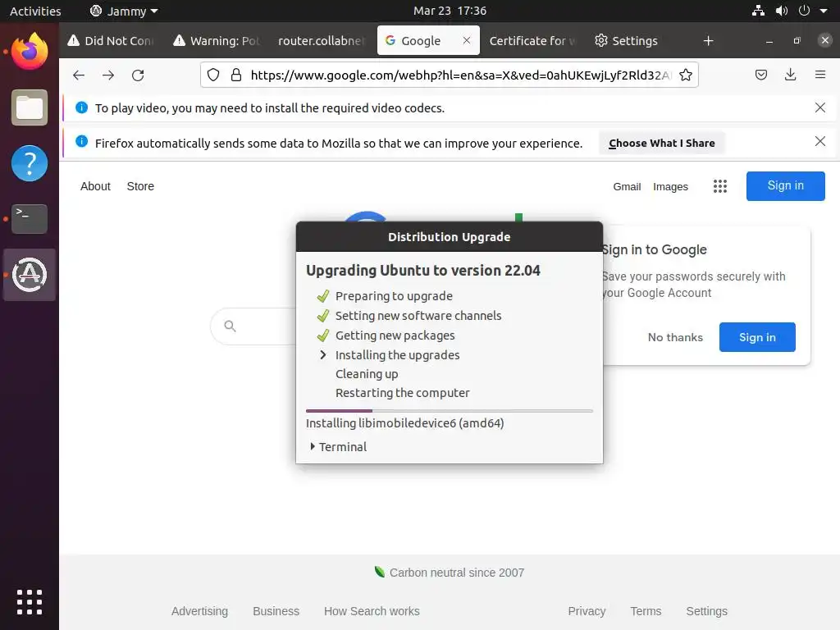Open the Images link

pos(670,186)
